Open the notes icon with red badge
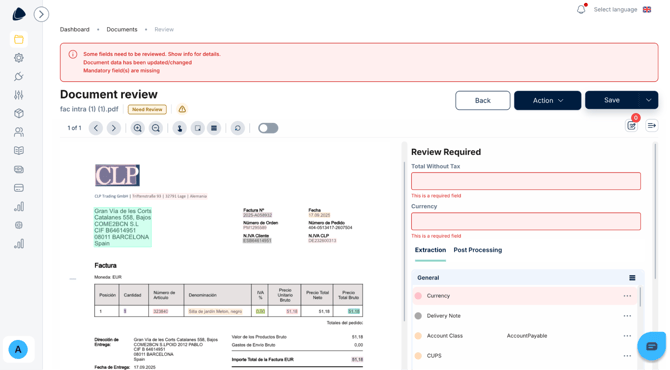The height and width of the screenshot is (370, 670). [x=632, y=126]
